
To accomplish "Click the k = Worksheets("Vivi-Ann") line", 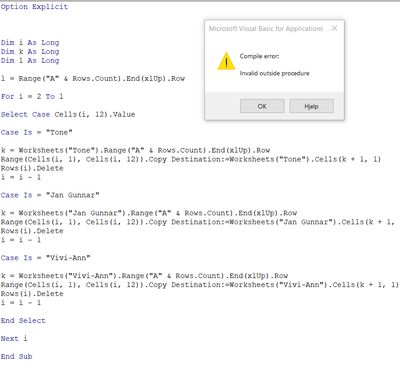I will (x=144, y=276).
